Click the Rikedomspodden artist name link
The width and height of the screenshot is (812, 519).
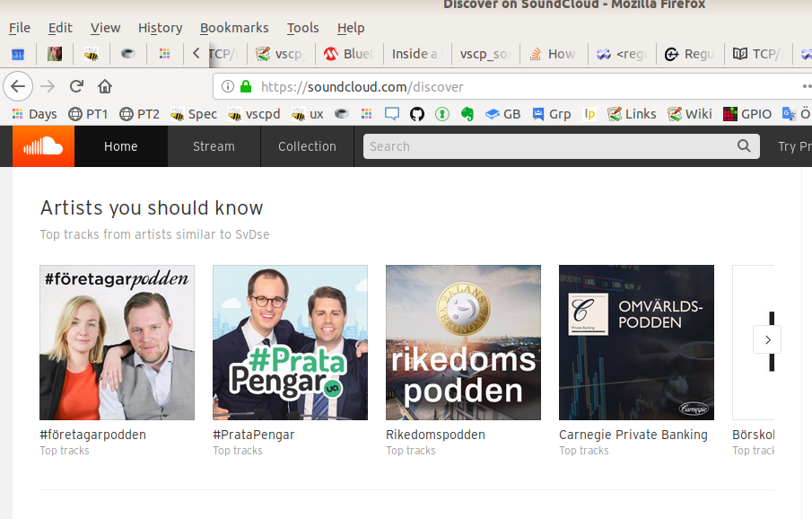(435, 435)
